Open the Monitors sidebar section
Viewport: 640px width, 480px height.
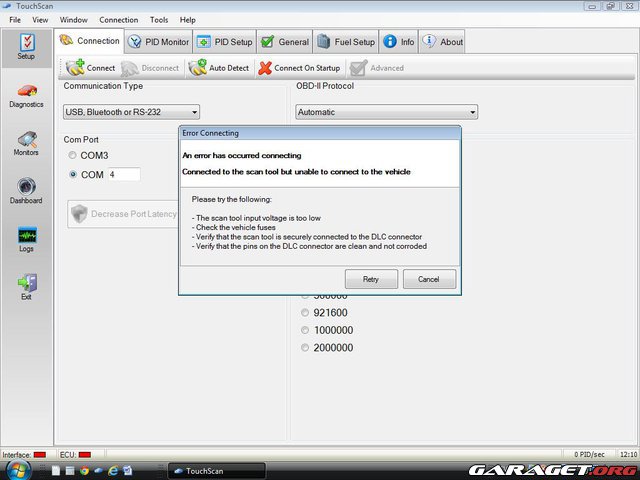[x=27, y=144]
